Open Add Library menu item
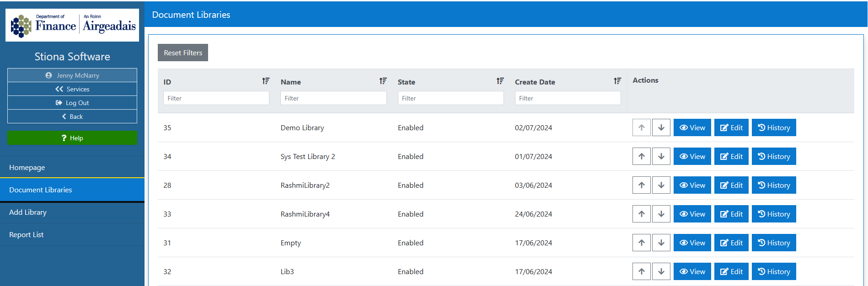 point(72,212)
